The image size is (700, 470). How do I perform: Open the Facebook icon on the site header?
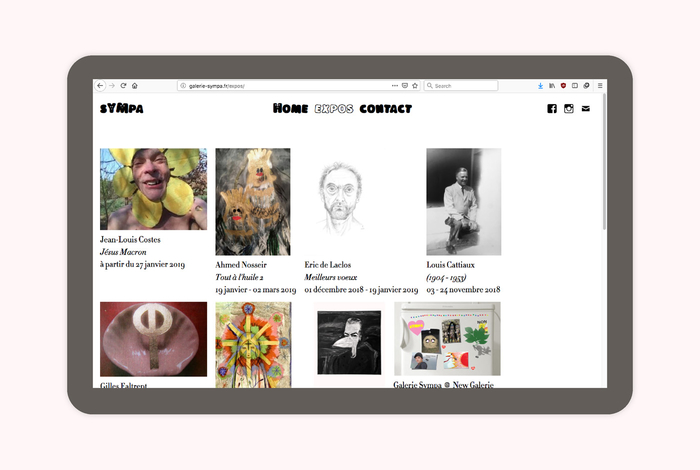click(x=552, y=108)
